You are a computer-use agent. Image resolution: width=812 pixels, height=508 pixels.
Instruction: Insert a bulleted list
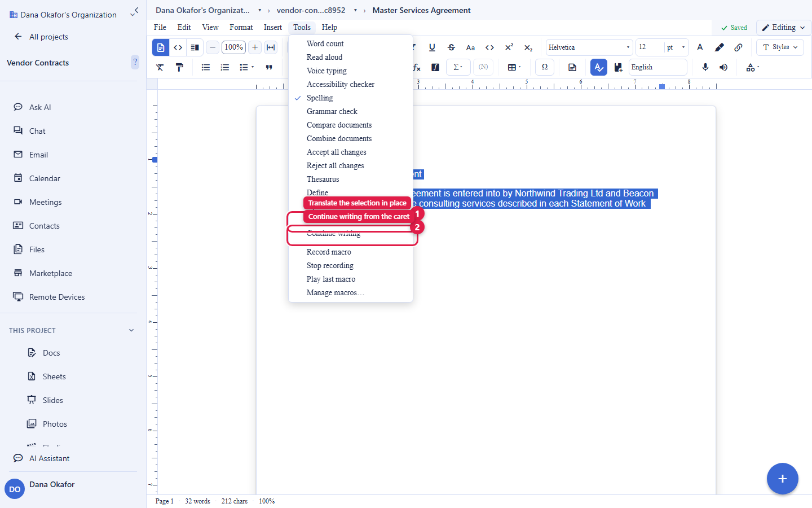[x=206, y=68]
